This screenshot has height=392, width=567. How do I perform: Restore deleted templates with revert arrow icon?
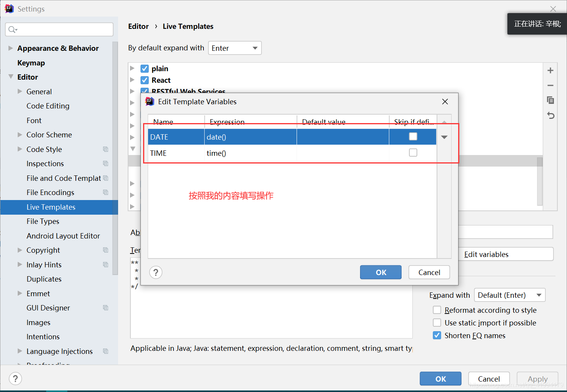coord(550,115)
